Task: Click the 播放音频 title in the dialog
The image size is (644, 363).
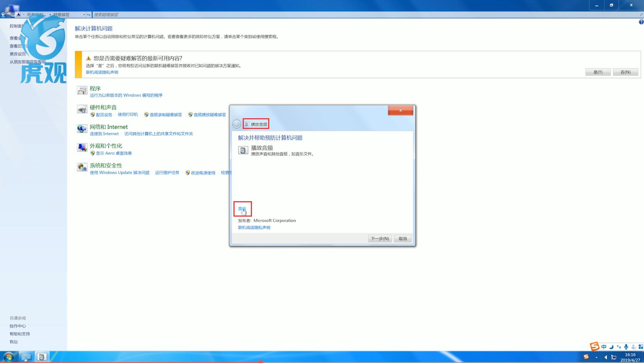Action: point(259,124)
